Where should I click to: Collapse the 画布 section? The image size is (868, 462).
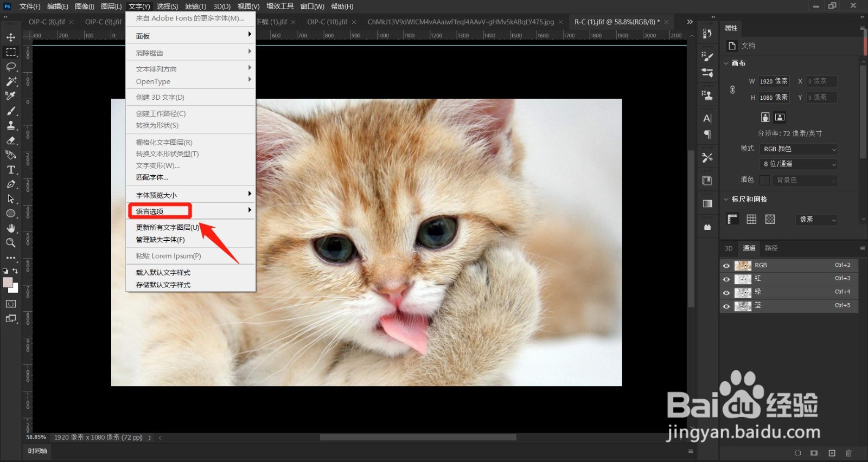coord(726,63)
